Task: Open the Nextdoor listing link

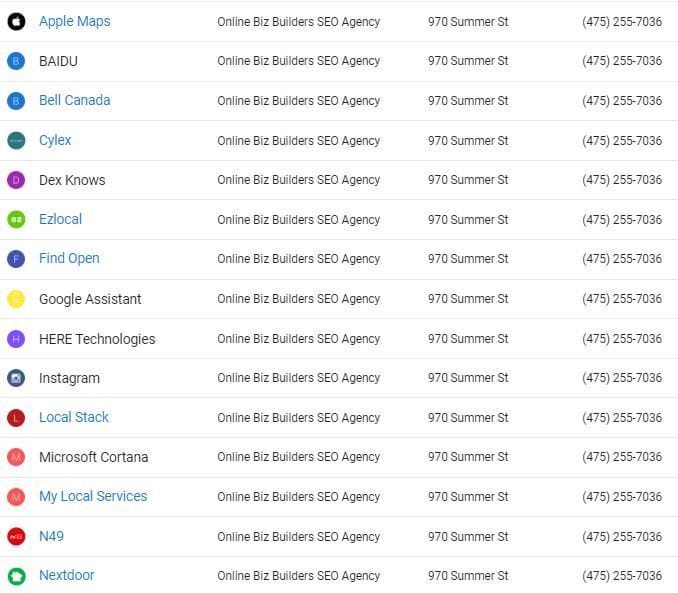Action: (x=67, y=575)
